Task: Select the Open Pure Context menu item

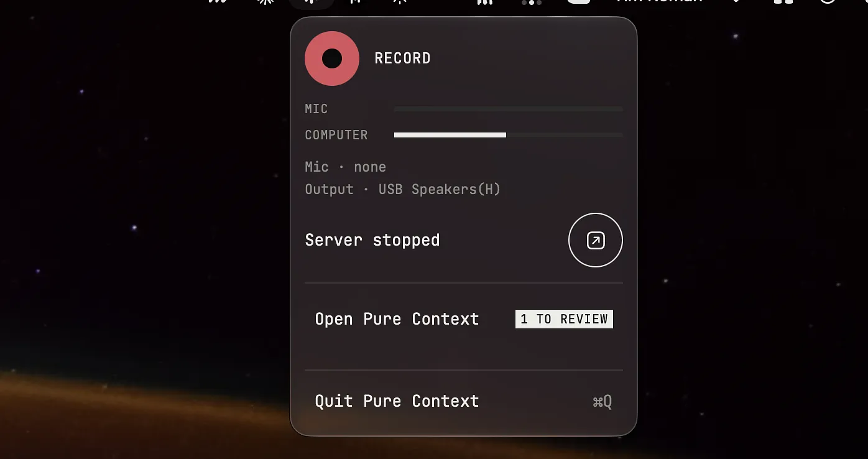Action: pyautogui.click(x=464, y=319)
